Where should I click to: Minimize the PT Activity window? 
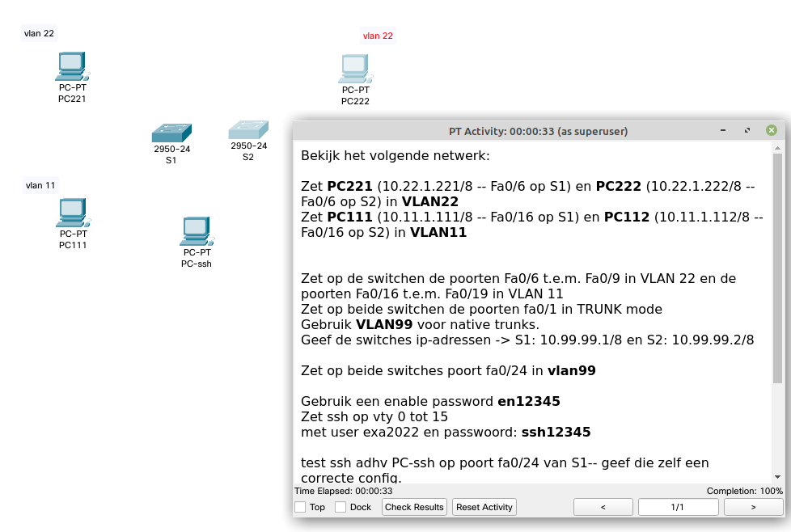coord(721,130)
